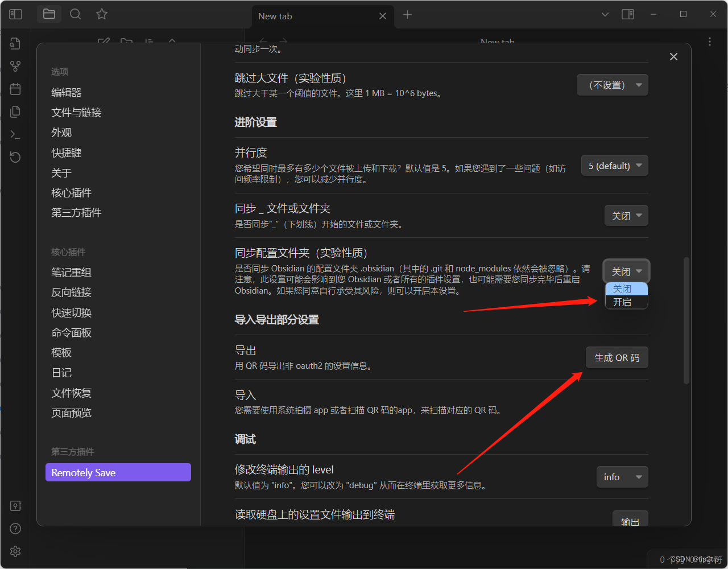Image resolution: width=728 pixels, height=569 pixels.
Task: Open the sync underscore files dropdown
Action: coord(626,216)
